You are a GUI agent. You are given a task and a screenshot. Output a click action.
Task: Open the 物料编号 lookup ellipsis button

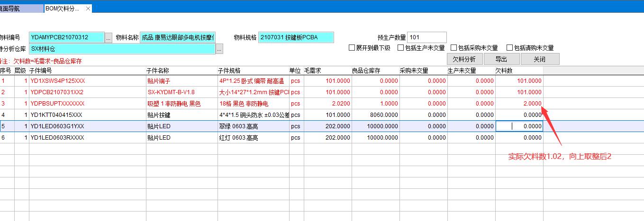click(109, 38)
